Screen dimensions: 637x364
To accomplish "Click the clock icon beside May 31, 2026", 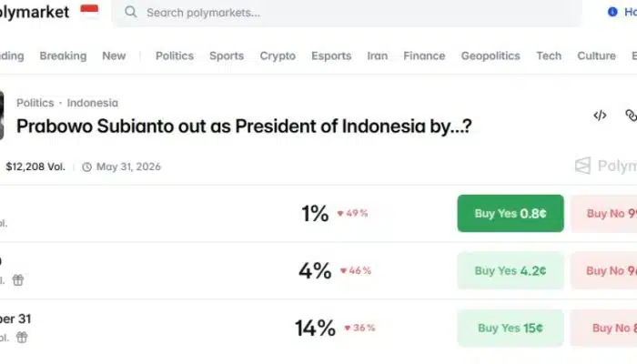I will click(x=87, y=167).
